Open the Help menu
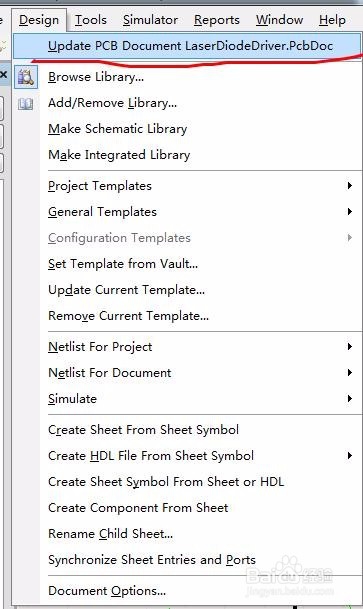 (332, 20)
